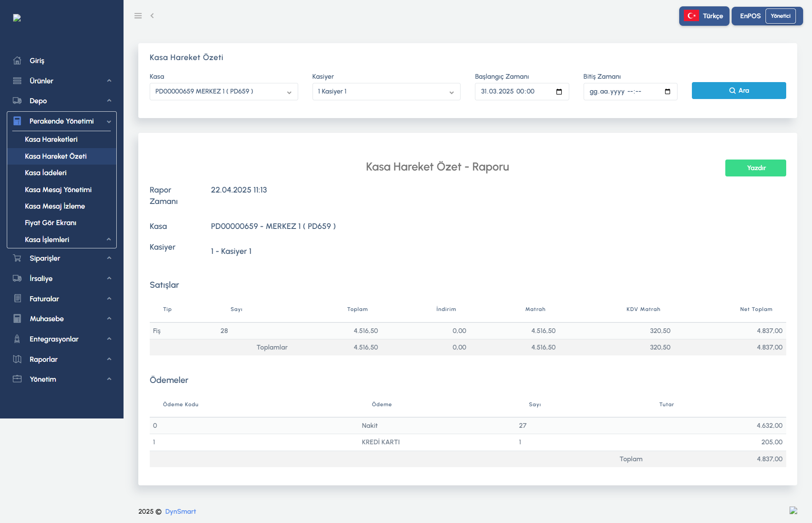Switch language via Türkçe button

704,16
